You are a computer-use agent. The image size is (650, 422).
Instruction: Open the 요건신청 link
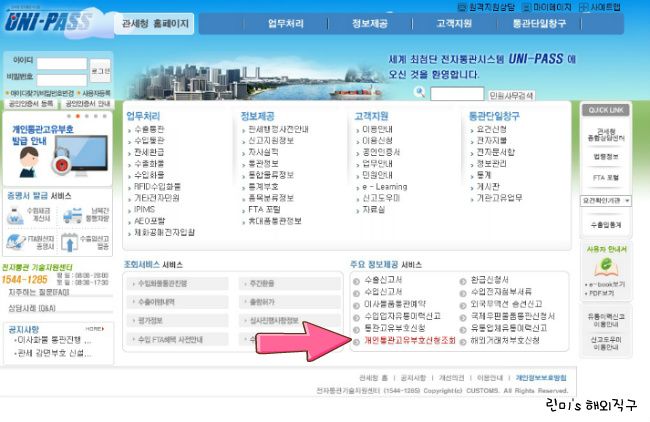(491, 129)
